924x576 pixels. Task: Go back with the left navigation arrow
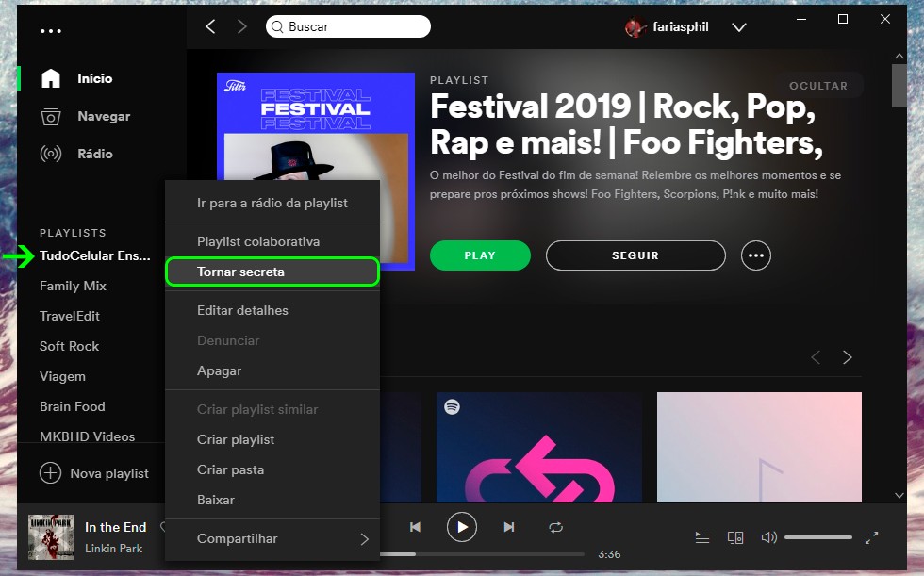[x=210, y=26]
